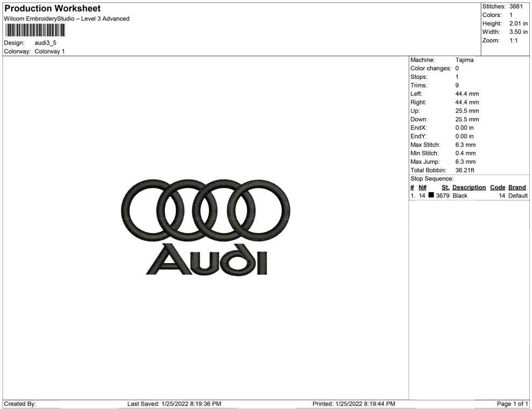Viewport: 532px width, 409px height.
Task: Click the N# column header
Action: click(x=422, y=187)
